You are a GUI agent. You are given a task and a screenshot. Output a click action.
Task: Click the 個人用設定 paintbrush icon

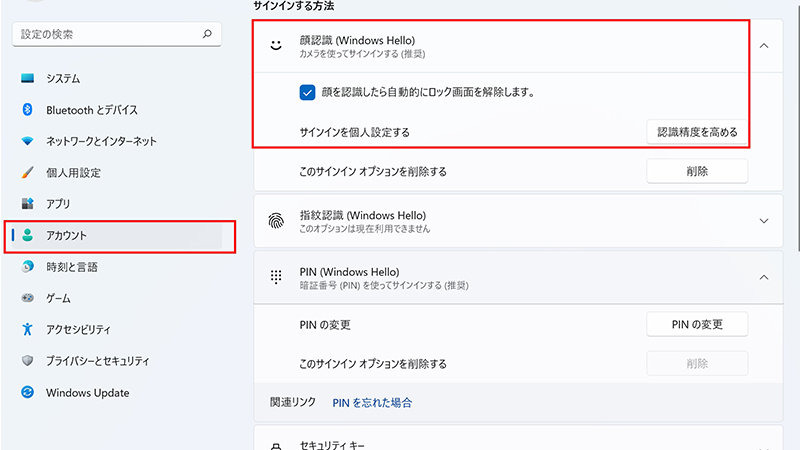[x=28, y=172]
